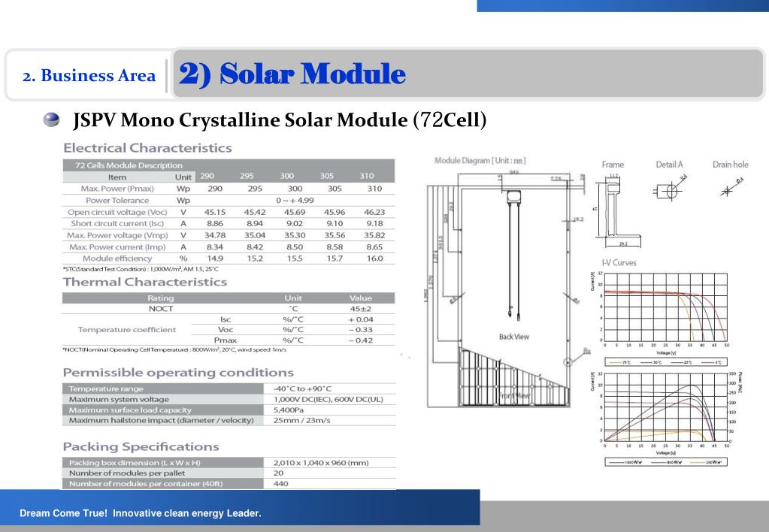Click the 'Back View' label in diagram
The width and height of the screenshot is (769, 532).
(x=514, y=337)
